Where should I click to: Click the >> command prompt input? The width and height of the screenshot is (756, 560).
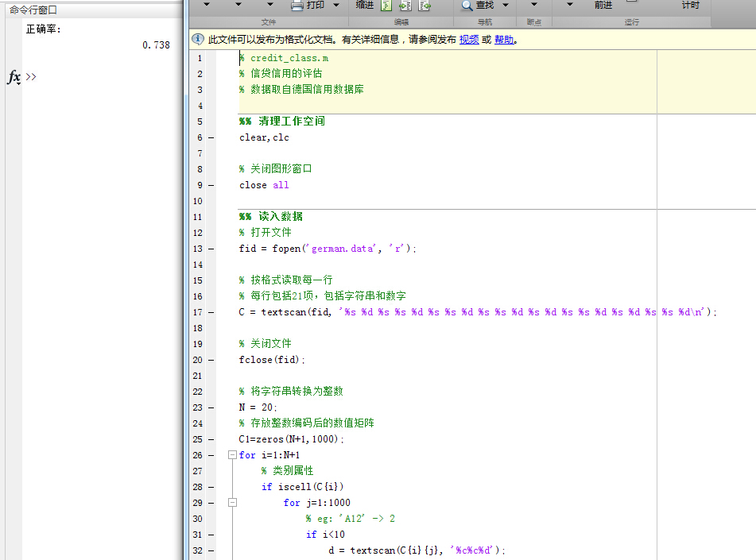pyautogui.click(x=31, y=76)
